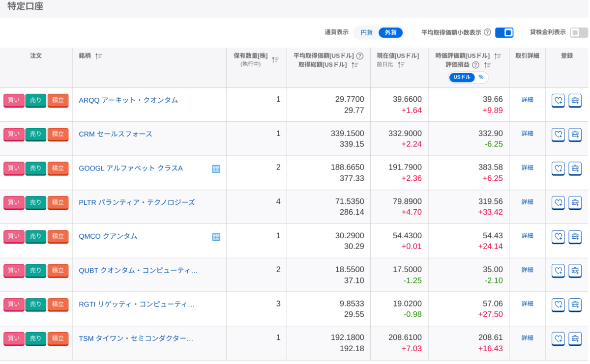The height and width of the screenshot is (364, 590).
Task: Add TSM to favorites heart icon
Action: tap(558, 339)
